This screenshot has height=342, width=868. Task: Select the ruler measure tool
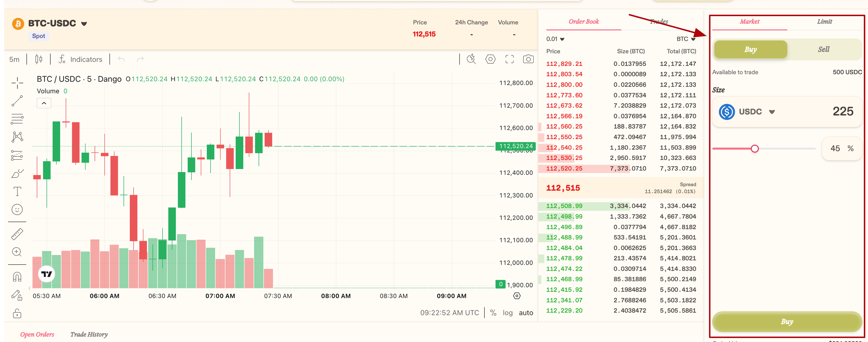click(x=17, y=234)
